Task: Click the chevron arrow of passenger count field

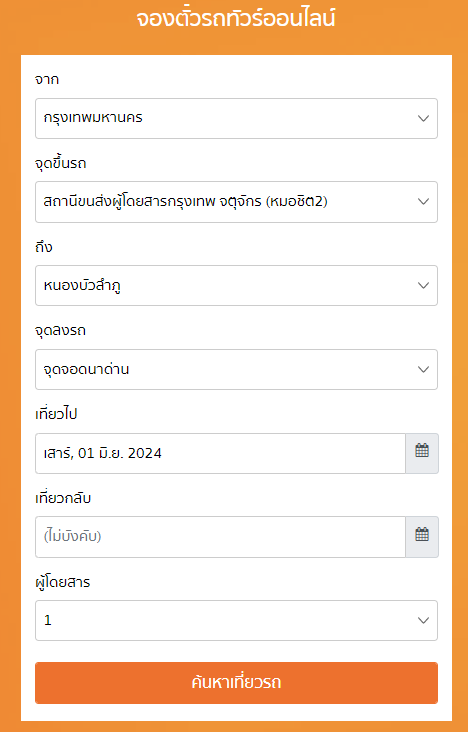Action: click(423, 620)
